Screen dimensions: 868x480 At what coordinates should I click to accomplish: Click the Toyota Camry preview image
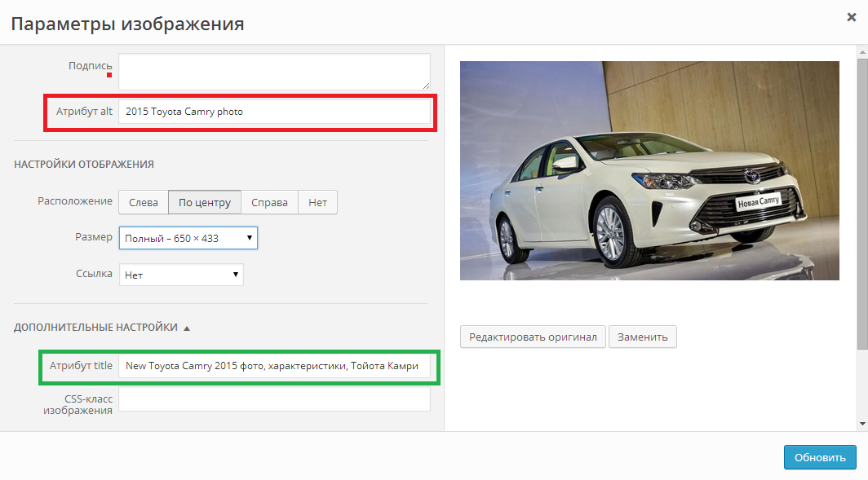tap(649, 170)
